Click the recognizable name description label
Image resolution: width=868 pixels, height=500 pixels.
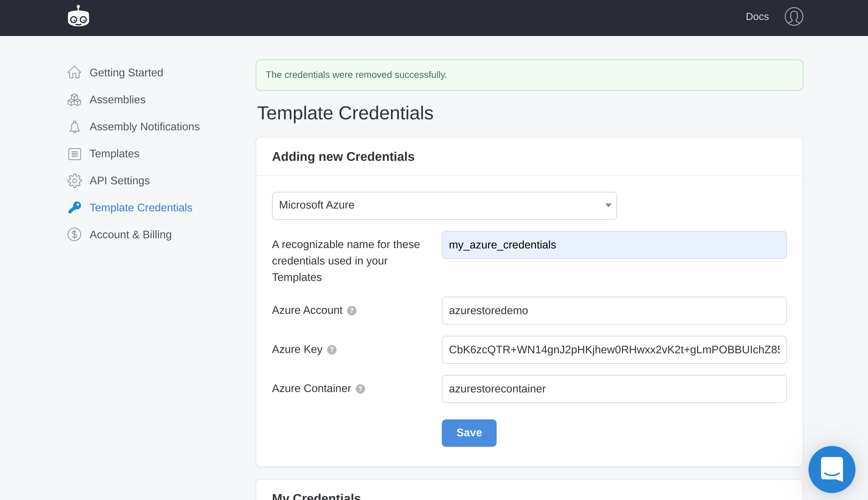pos(346,261)
